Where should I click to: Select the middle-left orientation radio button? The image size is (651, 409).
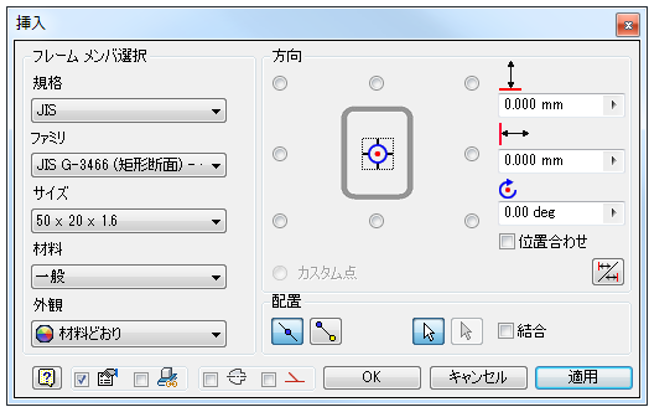[x=280, y=154]
